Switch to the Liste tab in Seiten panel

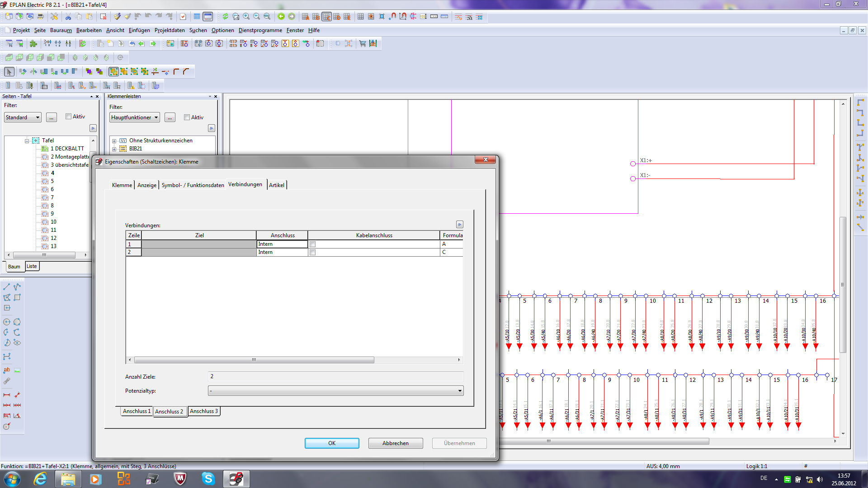(32, 266)
